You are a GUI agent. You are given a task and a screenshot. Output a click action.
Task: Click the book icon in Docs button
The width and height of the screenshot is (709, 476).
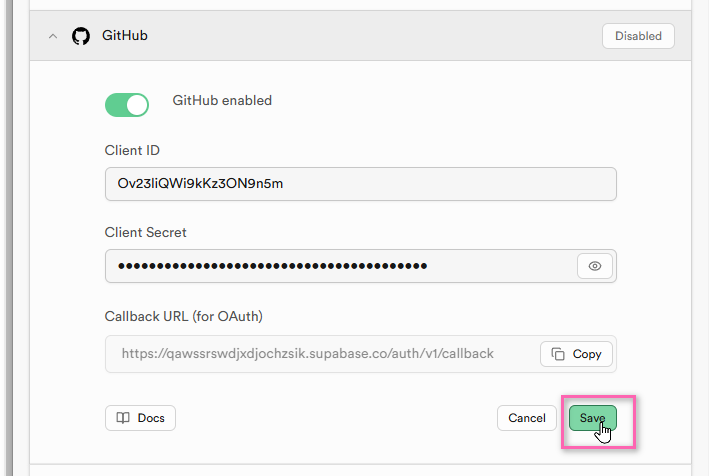click(x=123, y=418)
